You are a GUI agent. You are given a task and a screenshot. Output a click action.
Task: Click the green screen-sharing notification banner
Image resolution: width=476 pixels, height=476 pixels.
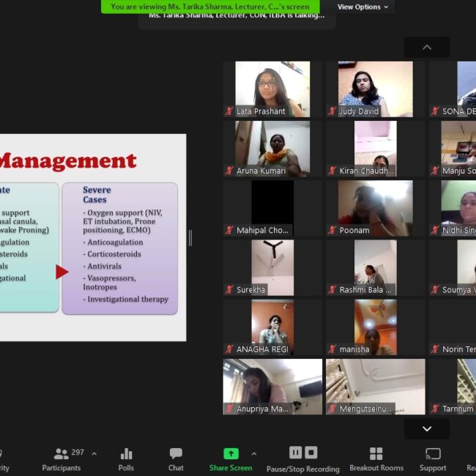pos(209,7)
